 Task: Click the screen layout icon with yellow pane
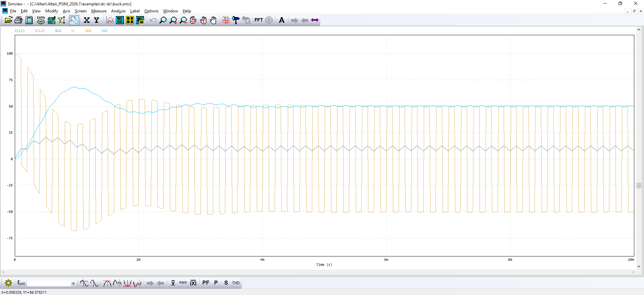tap(140, 20)
